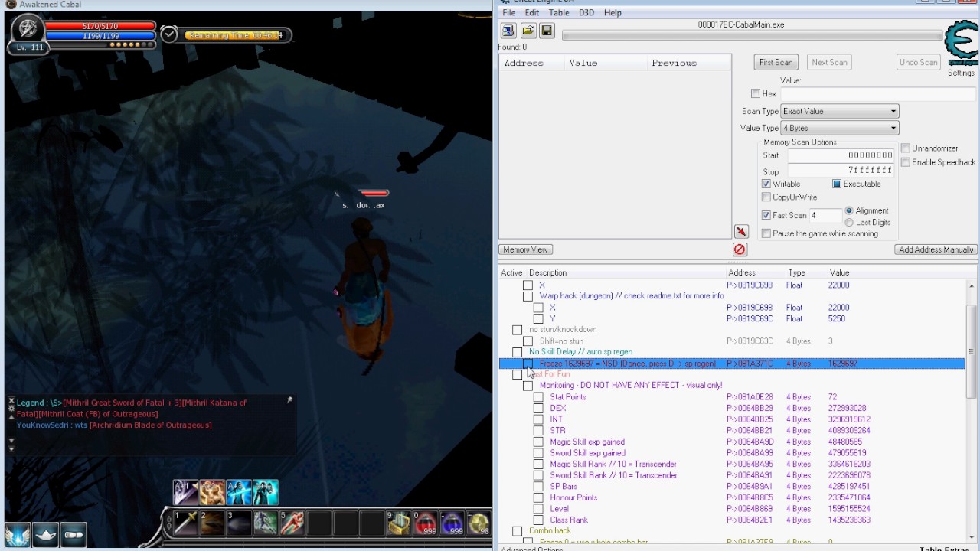Image resolution: width=980 pixels, height=551 pixels.
Task: Use the green skill in quickslot 4
Action: [266, 523]
